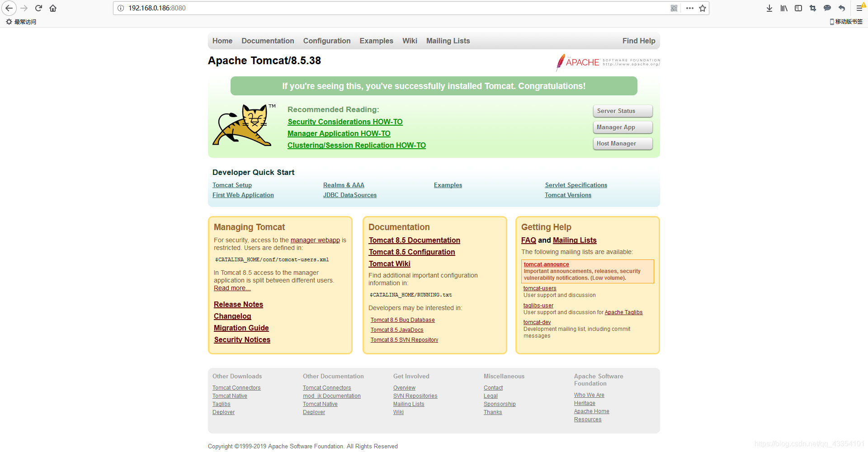Open the site information icon in address bar
The height and width of the screenshot is (452, 868).
[121, 8]
